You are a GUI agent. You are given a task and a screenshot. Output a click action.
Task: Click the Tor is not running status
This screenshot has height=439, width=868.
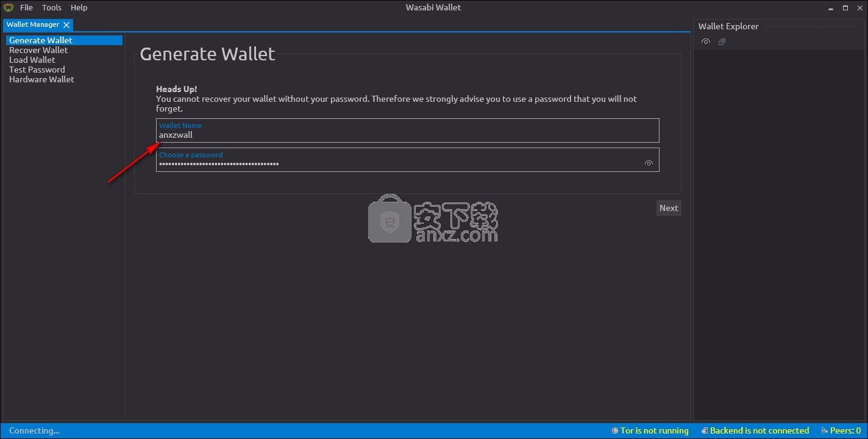pos(654,430)
